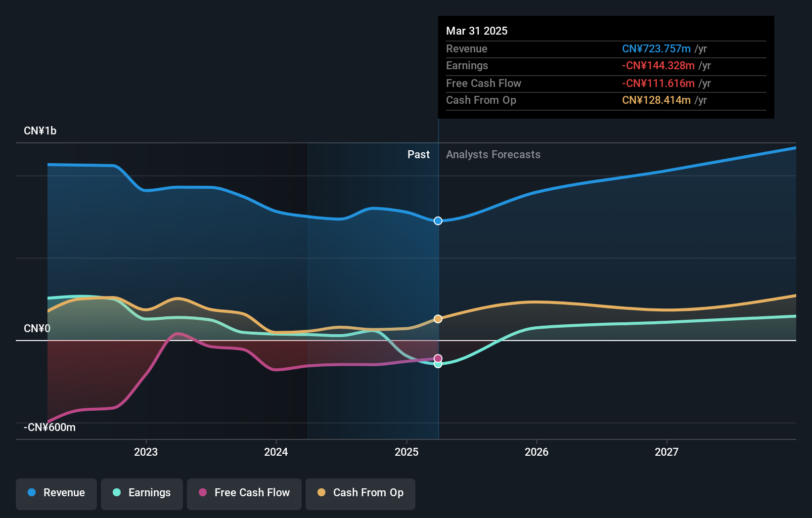Toggle the Revenue legend button
Viewport: 812px width, 518px height.
pos(56,494)
